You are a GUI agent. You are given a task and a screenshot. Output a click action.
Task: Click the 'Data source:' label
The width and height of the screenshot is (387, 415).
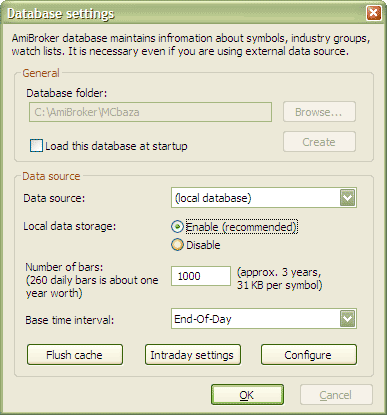click(x=54, y=198)
